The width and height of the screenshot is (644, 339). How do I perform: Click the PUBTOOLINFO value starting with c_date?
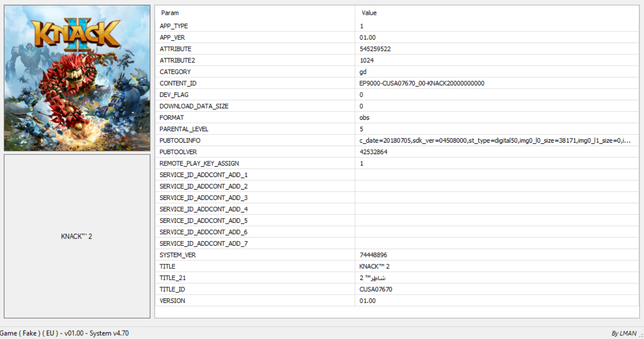(495, 140)
